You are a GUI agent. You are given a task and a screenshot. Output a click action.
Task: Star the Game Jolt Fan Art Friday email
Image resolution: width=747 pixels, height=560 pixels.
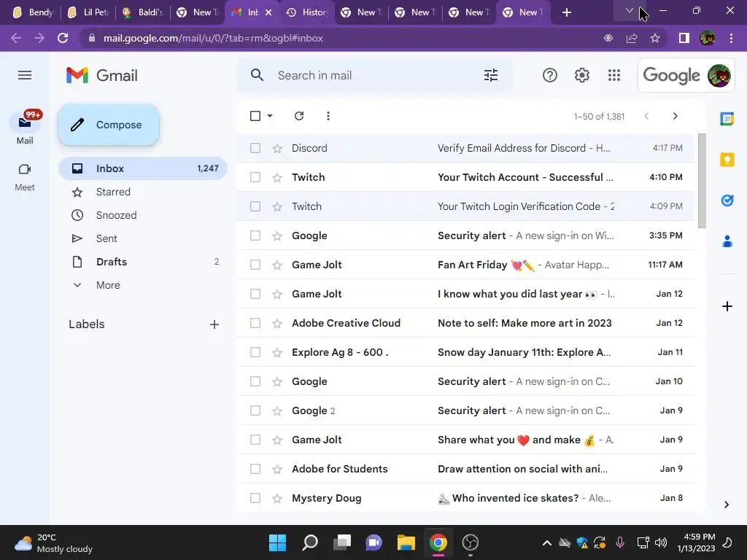276,265
